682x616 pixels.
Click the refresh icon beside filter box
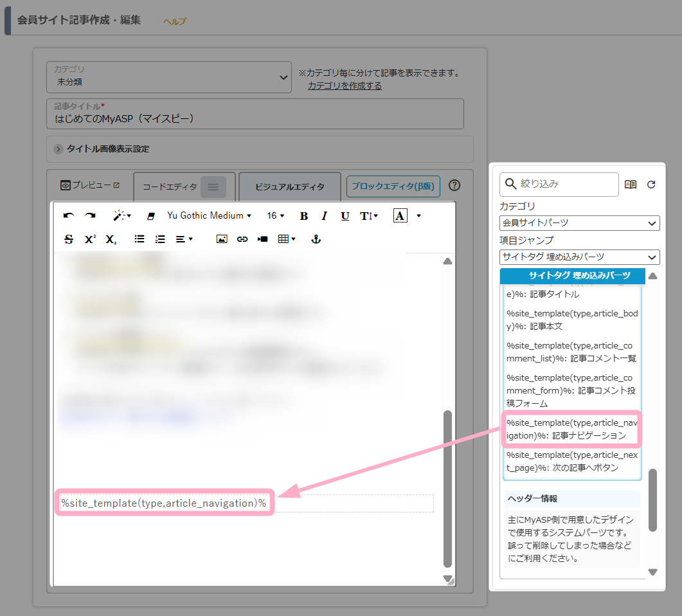[651, 185]
